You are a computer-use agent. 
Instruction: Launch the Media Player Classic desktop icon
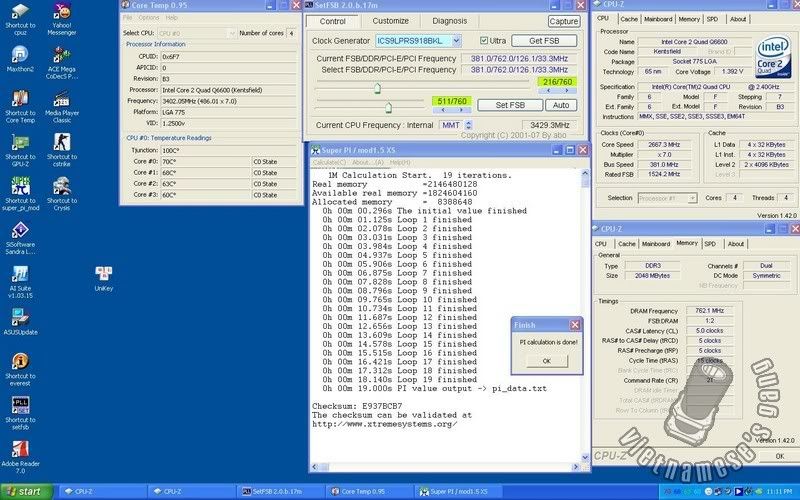click(62, 107)
